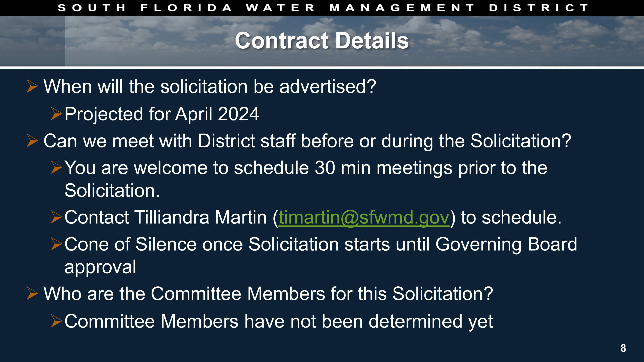Click arrow bullet beside 'Committee Members have not been'

tap(56, 321)
